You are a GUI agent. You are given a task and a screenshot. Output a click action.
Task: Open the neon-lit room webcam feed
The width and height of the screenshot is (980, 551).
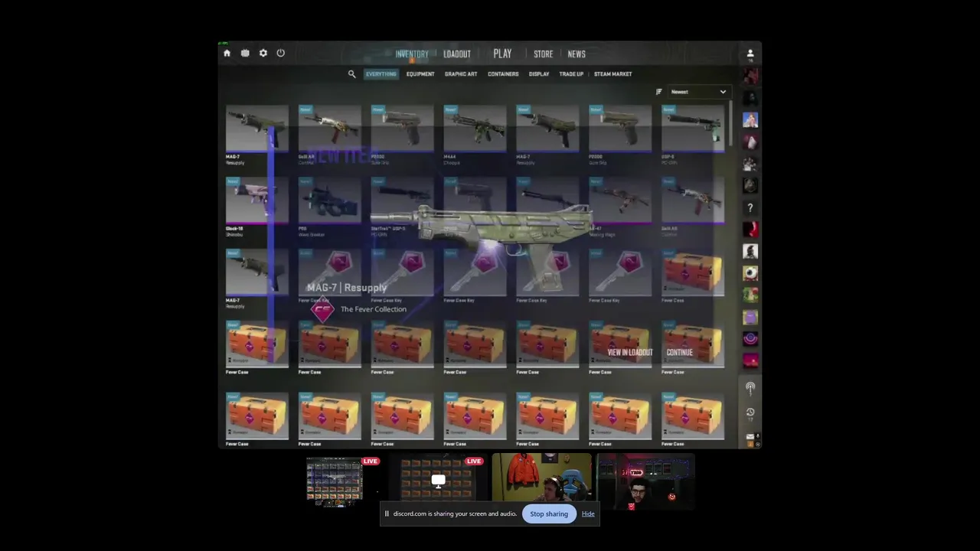(645, 481)
